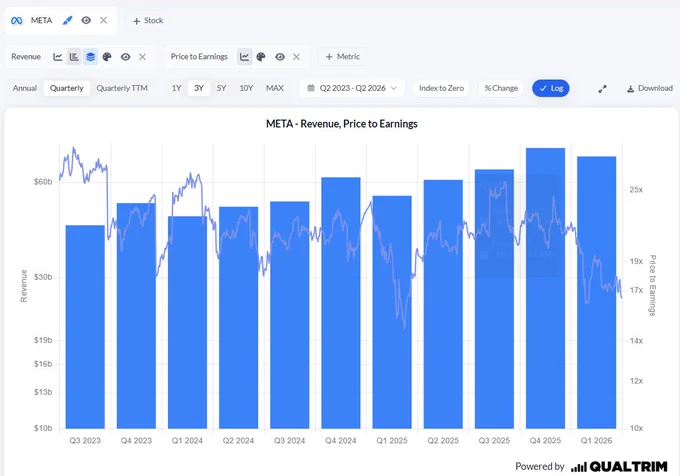Switch to Quarterly TTM period
The image size is (680, 476).
pos(122,88)
